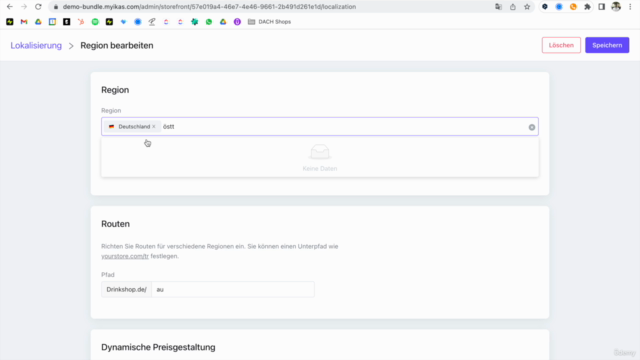The width and height of the screenshot is (640, 360).
Task: Open the Chrome three-dot menu
Action: click(x=630, y=7)
